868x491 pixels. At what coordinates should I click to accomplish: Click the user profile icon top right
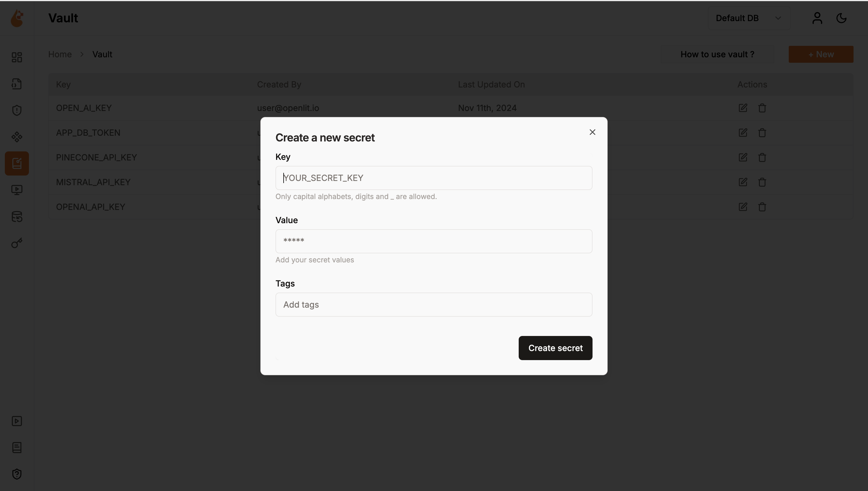817,18
